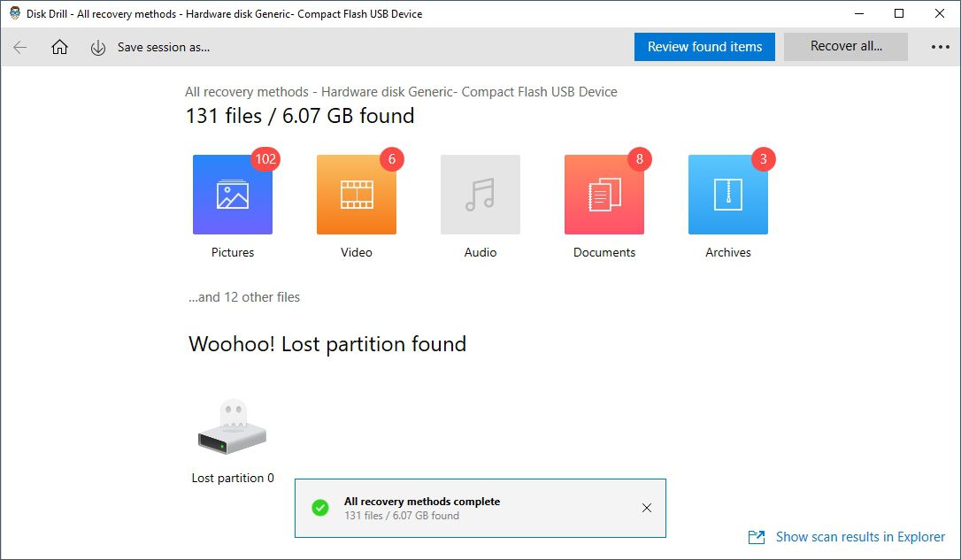Image resolution: width=961 pixels, height=560 pixels.
Task: Open the Documents category icon
Action: pyautogui.click(x=604, y=195)
